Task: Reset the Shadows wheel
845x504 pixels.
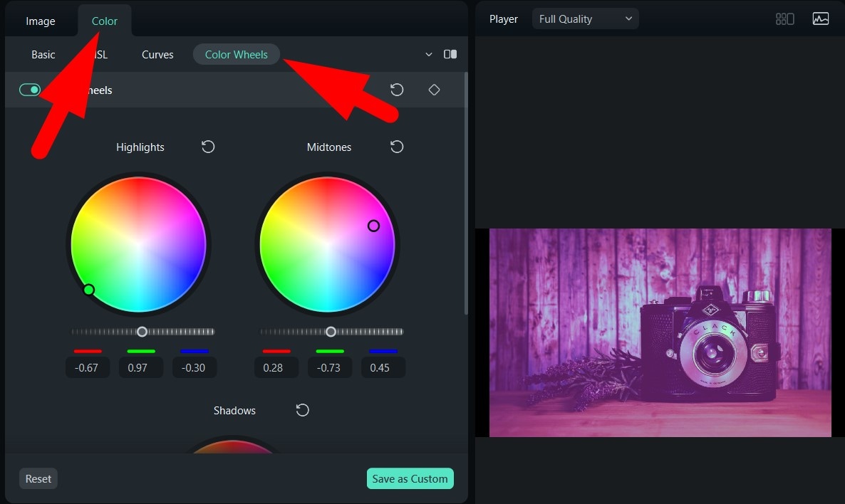Action: [302, 410]
